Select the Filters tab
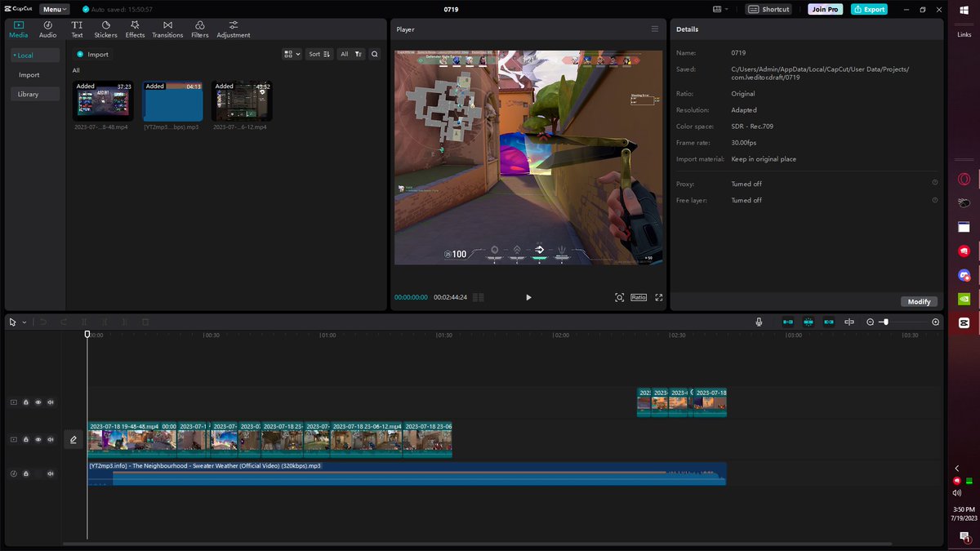 pos(200,29)
